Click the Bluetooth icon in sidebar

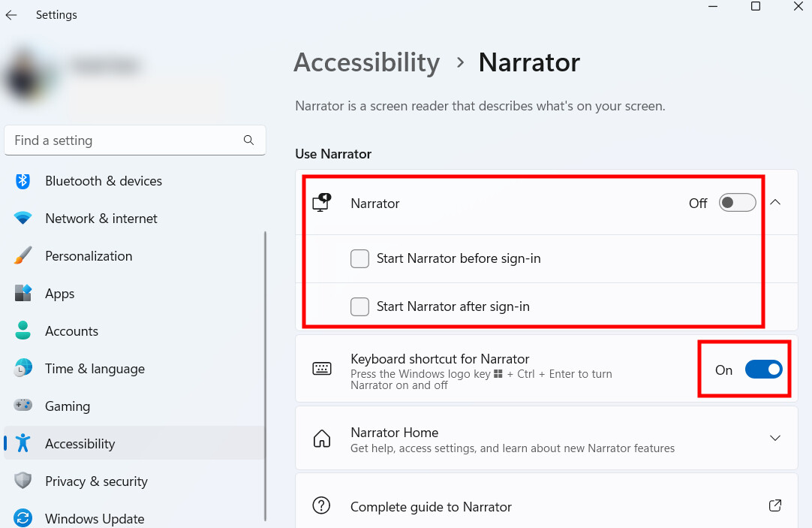tap(23, 181)
